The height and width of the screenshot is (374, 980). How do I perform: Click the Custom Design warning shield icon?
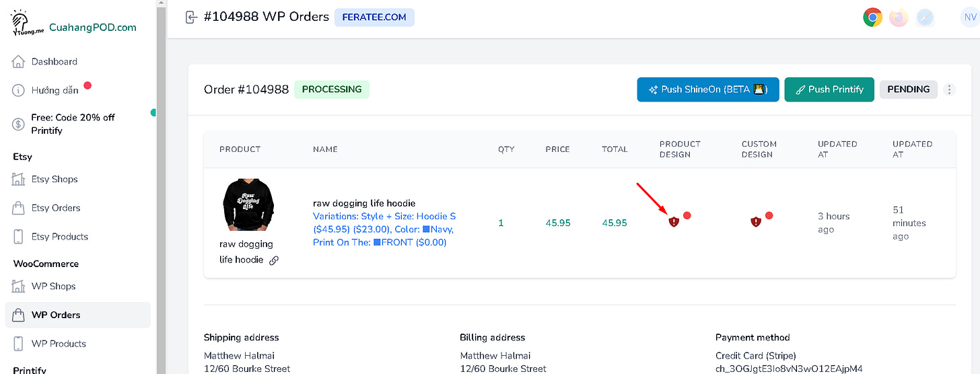756,221
